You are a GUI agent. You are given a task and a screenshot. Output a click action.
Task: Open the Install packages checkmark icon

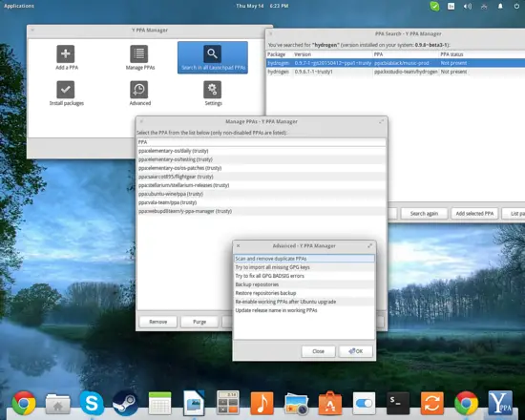pyautogui.click(x=66, y=90)
